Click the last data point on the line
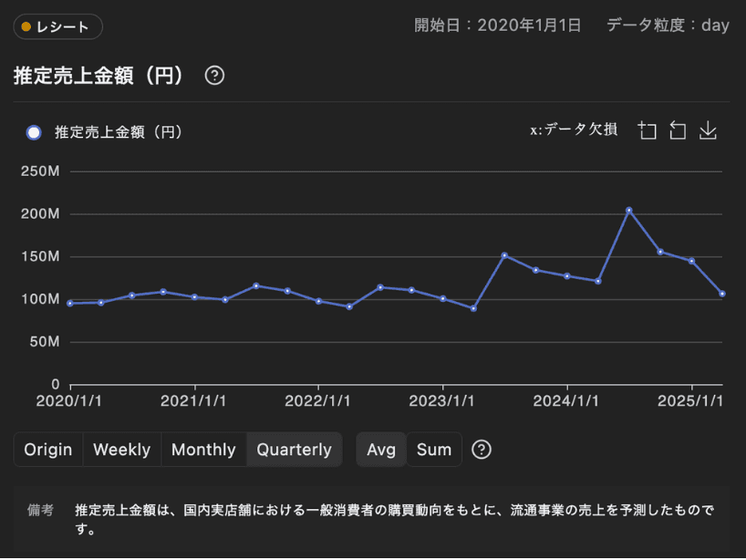Screen dimensions: 746x560 (722, 294)
